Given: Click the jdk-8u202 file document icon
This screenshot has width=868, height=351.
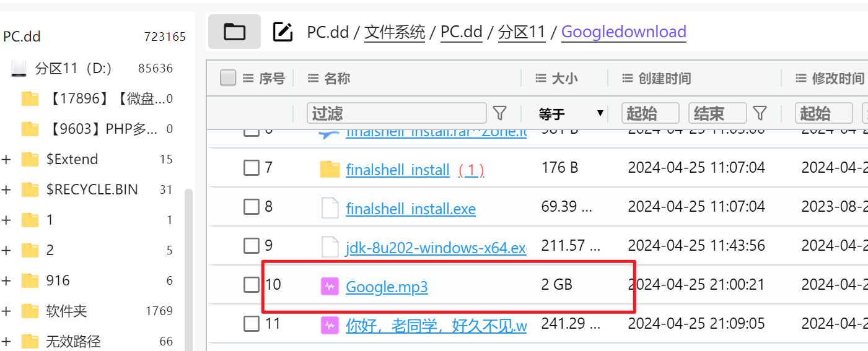Looking at the screenshot, I should 330,246.
